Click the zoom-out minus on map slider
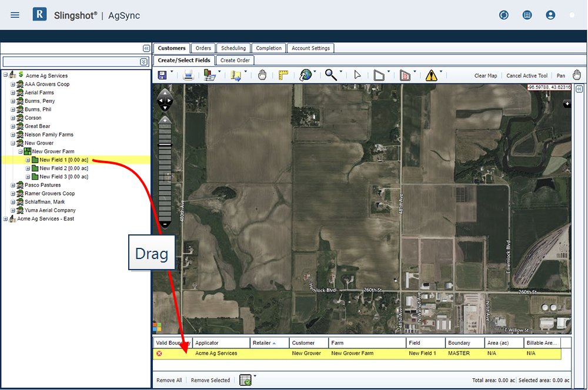The width and height of the screenshot is (588, 390). click(x=165, y=224)
